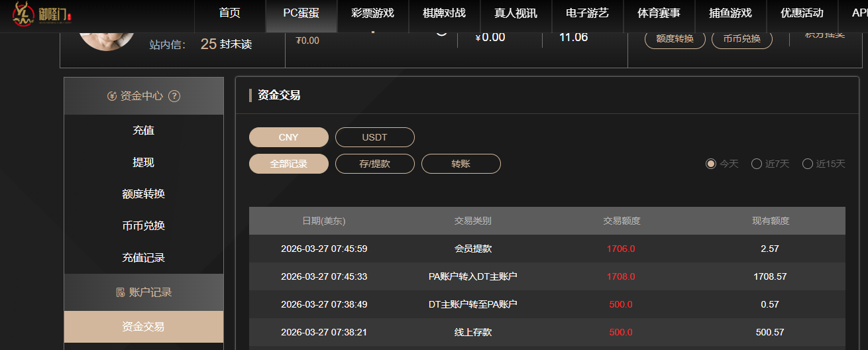Image resolution: width=868 pixels, height=350 pixels.
Task: Click the 资金中心 section header
Action: (x=144, y=96)
